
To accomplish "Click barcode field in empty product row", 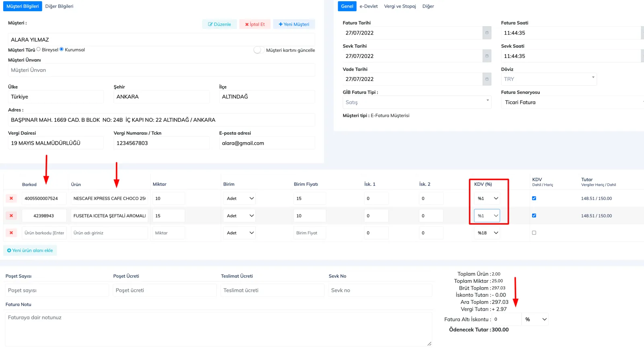I will coord(44,233).
